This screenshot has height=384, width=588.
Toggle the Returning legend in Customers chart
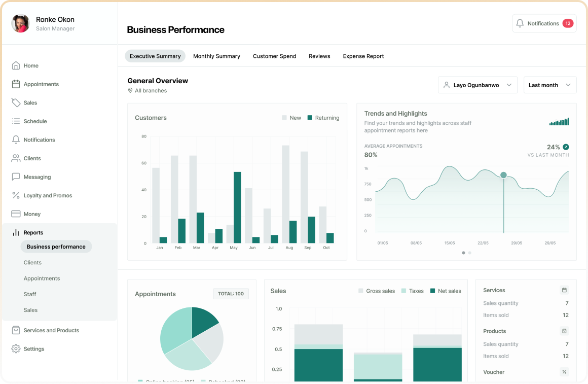click(323, 118)
